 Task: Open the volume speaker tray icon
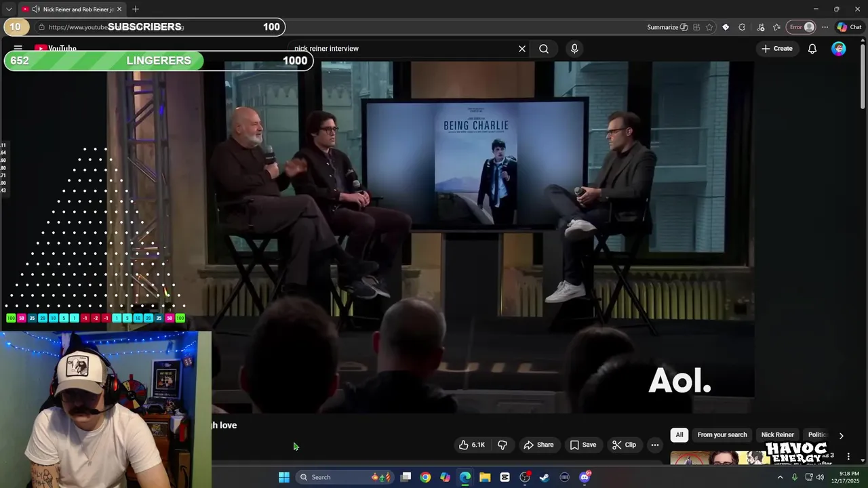[x=820, y=477]
